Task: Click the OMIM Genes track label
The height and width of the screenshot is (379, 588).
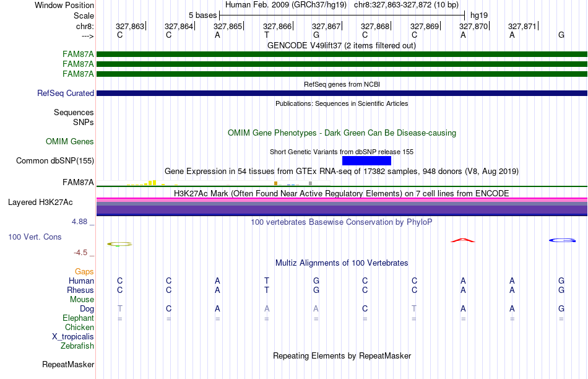Action: click(x=69, y=141)
